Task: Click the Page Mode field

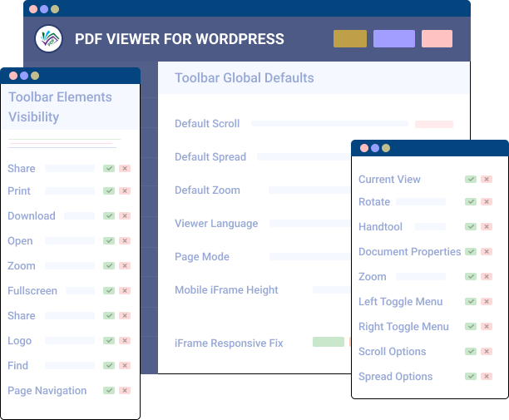Action: pos(310,257)
